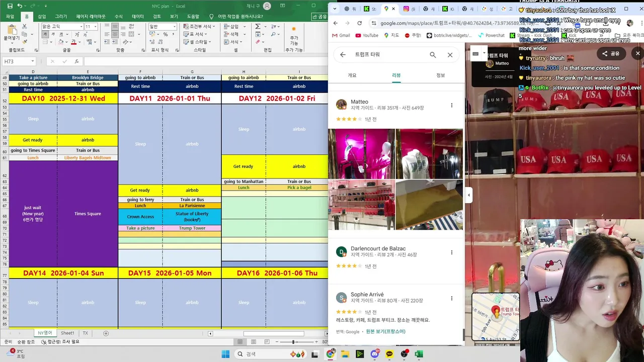Toggle italic formatting in Excel
Screen dimensions: 644x362
[x=52, y=34]
